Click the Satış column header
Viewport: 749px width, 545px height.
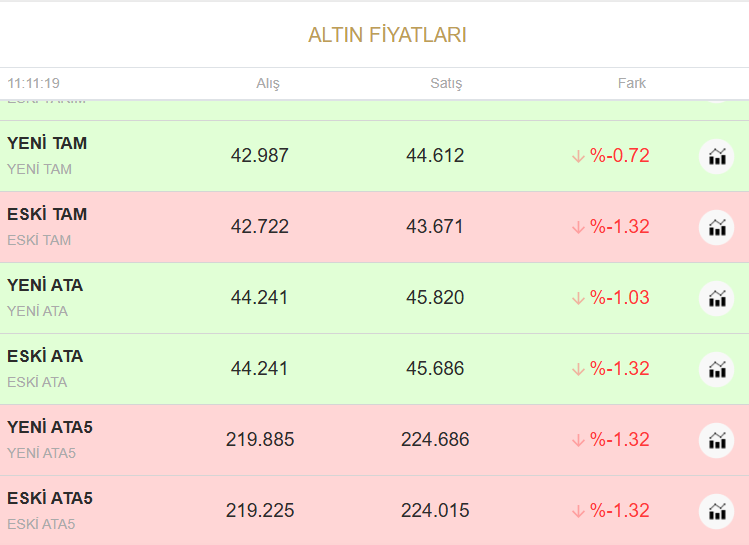[x=446, y=84]
